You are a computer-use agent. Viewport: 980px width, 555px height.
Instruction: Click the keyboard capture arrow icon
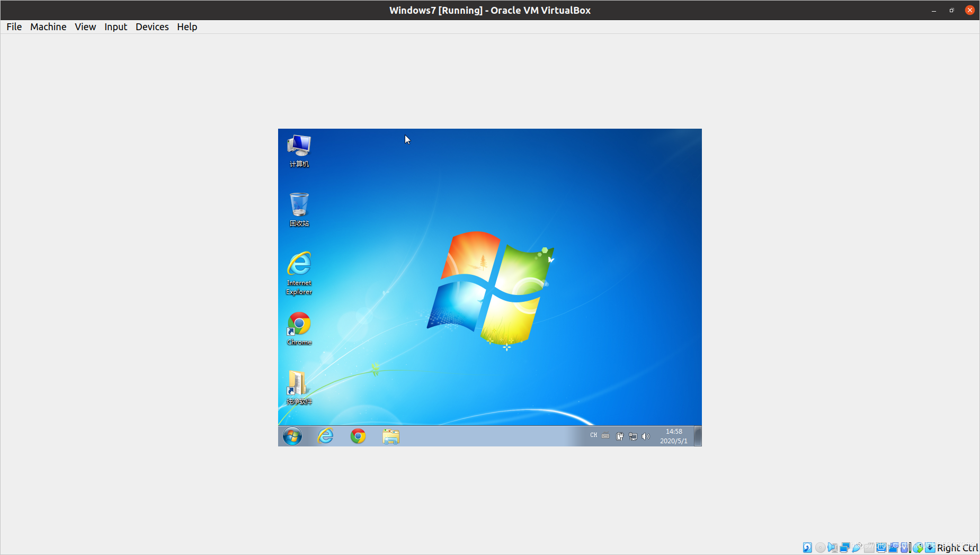click(930, 548)
